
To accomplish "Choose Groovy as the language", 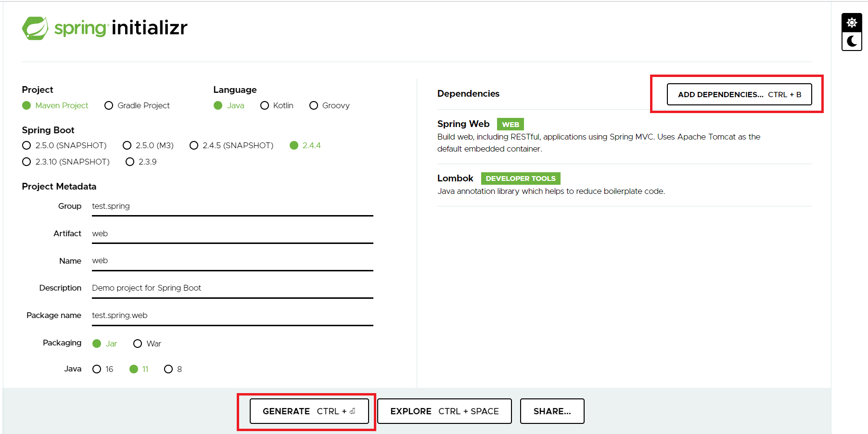I will 330,105.
